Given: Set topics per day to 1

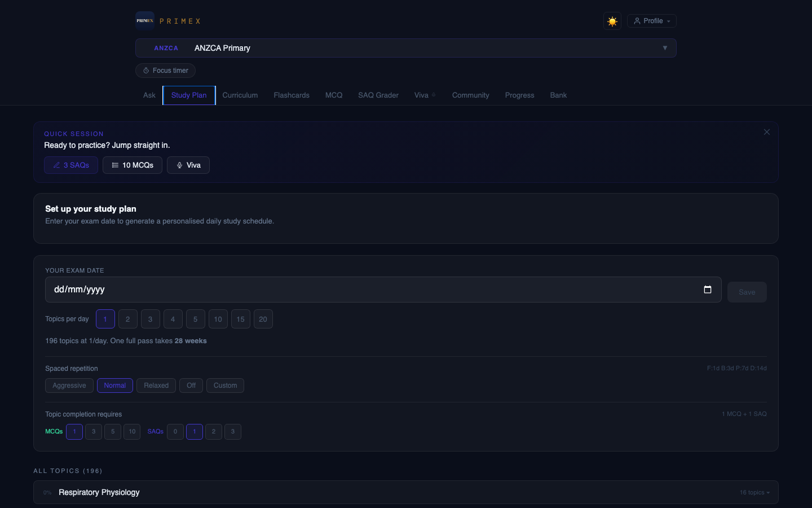Looking at the screenshot, I should coord(105,319).
